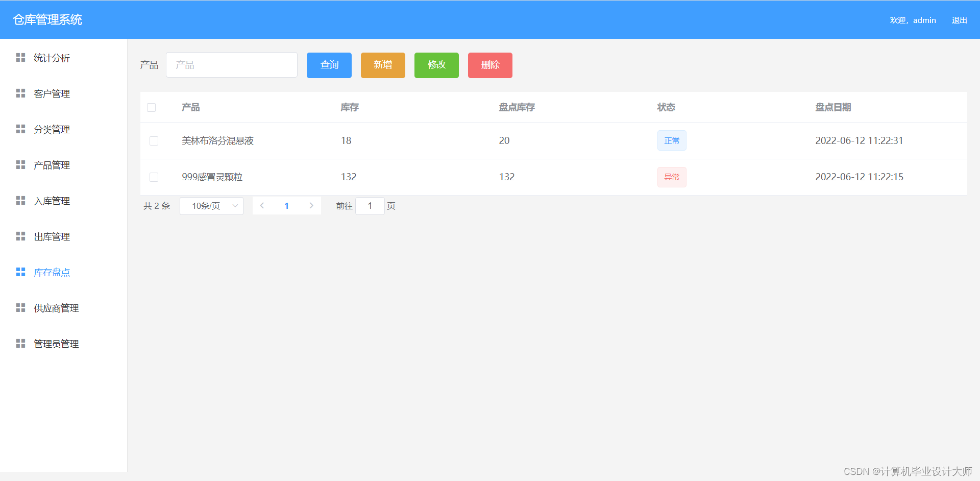Click the 共 2 条 total count text
The width and height of the screenshot is (980, 481).
point(157,206)
